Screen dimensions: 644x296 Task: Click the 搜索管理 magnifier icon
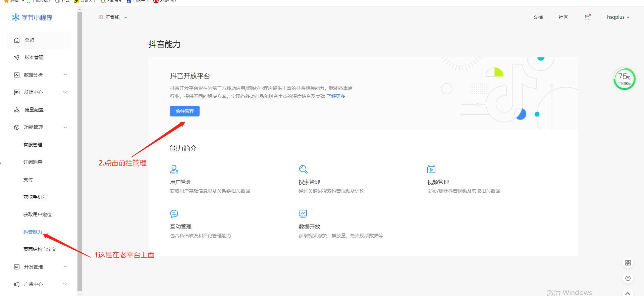[x=303, y=169]
